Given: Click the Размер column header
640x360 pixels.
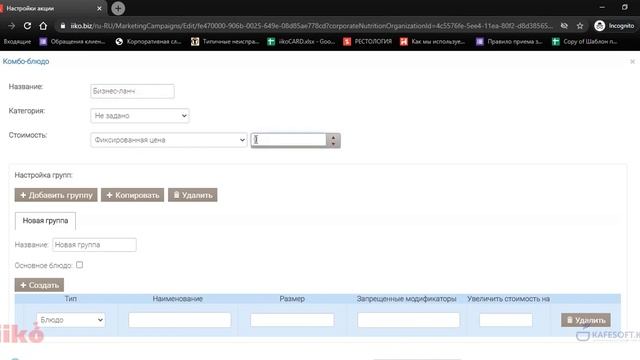Looking at the screenshot, I should [292, 299].
